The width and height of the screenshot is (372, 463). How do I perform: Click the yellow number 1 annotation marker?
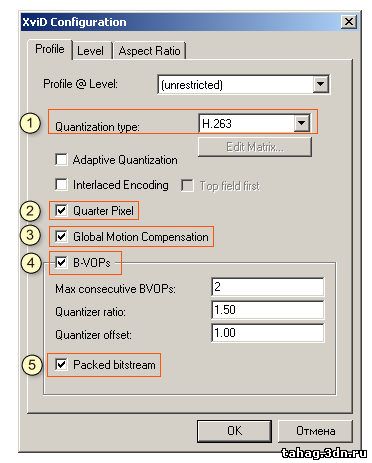pos(30,123)
